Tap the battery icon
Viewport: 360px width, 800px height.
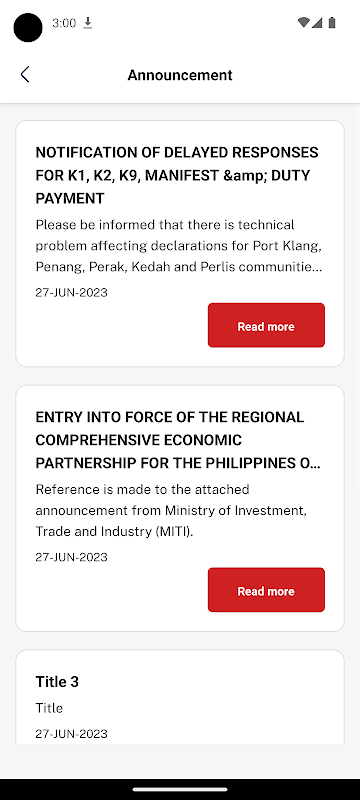(332, 22)
